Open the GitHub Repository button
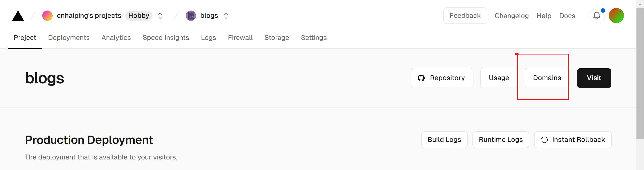644x170 pixels. [442, 78]
